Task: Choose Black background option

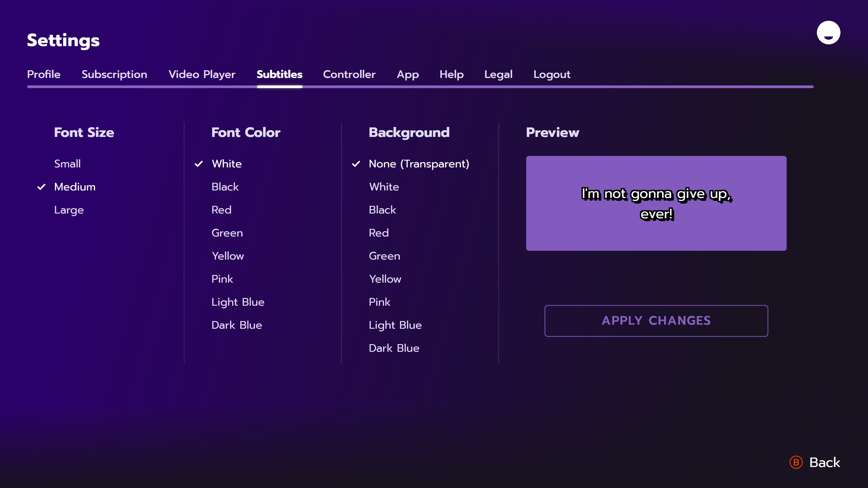Action: tap(382, 210)
